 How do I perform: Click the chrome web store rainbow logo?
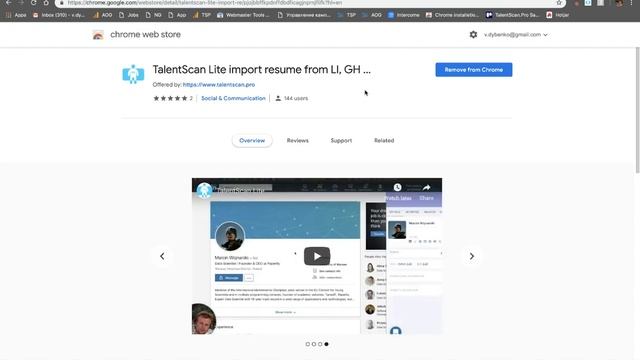(98, 35)
